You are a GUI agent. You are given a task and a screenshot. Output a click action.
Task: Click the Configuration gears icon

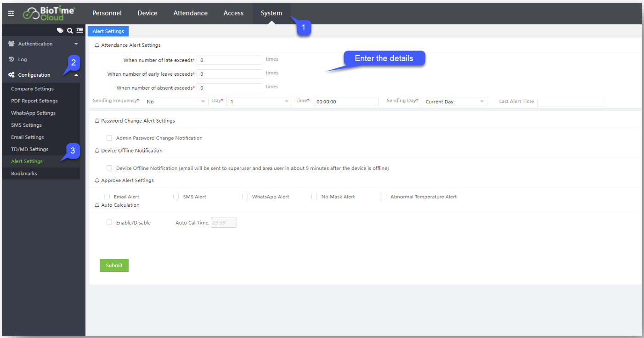[11, 75]
